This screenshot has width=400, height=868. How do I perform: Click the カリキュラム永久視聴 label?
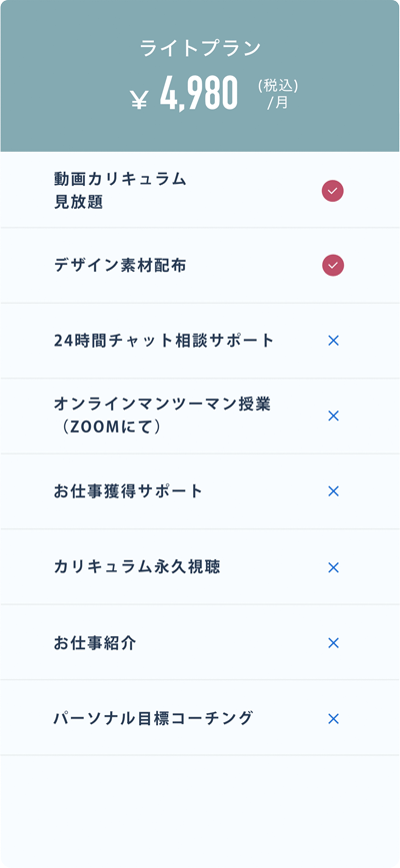coord(137,567)
